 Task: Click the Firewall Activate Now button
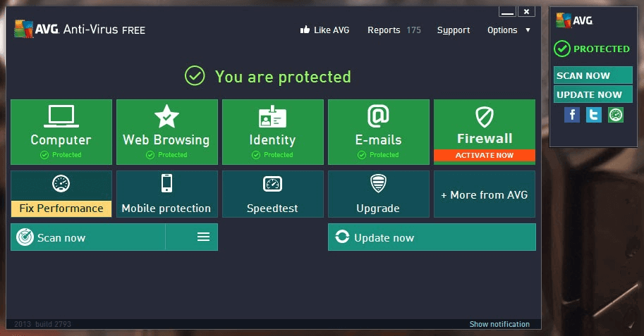[484, 156]
